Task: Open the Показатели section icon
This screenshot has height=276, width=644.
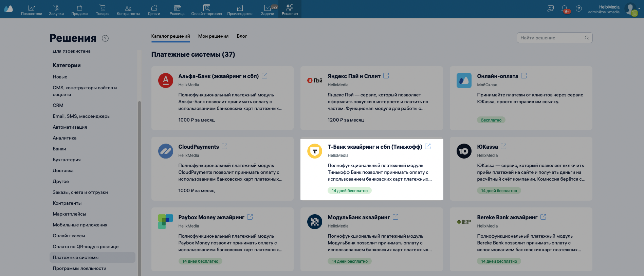Action: click(32, 8)
